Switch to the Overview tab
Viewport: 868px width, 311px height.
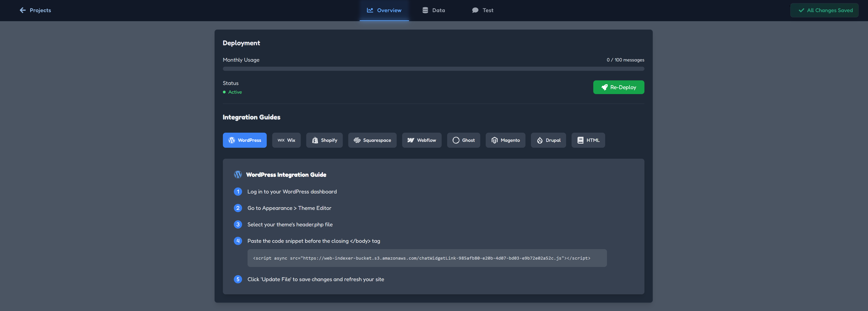tap(384, 10)
